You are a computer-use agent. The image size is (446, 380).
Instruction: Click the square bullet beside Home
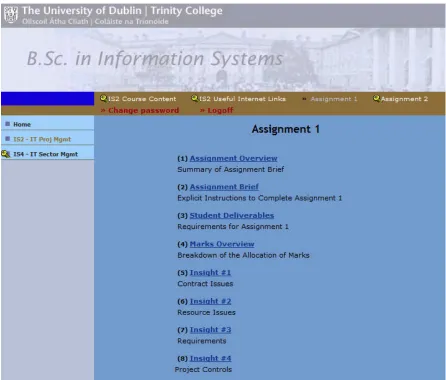coord(8,124)
